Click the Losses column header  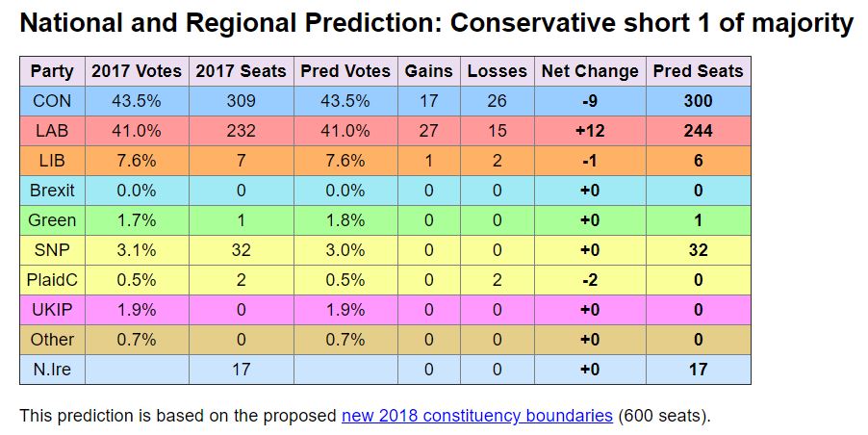pyautogui.click(x=497, y=71)
